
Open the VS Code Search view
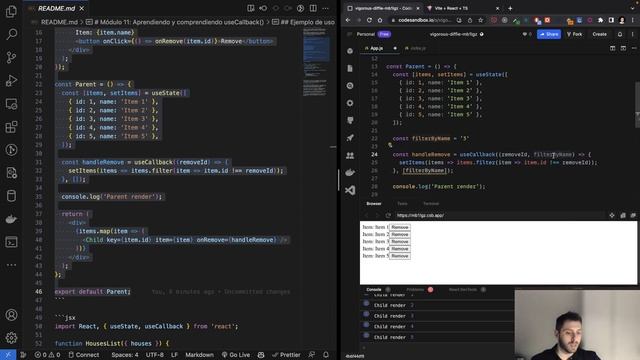pyautogui.click(x=11, y=34)
